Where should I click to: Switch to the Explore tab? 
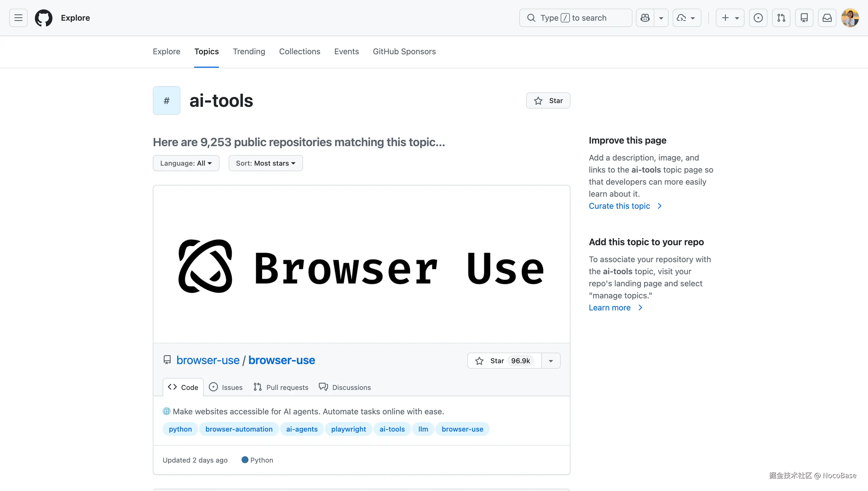166,52
